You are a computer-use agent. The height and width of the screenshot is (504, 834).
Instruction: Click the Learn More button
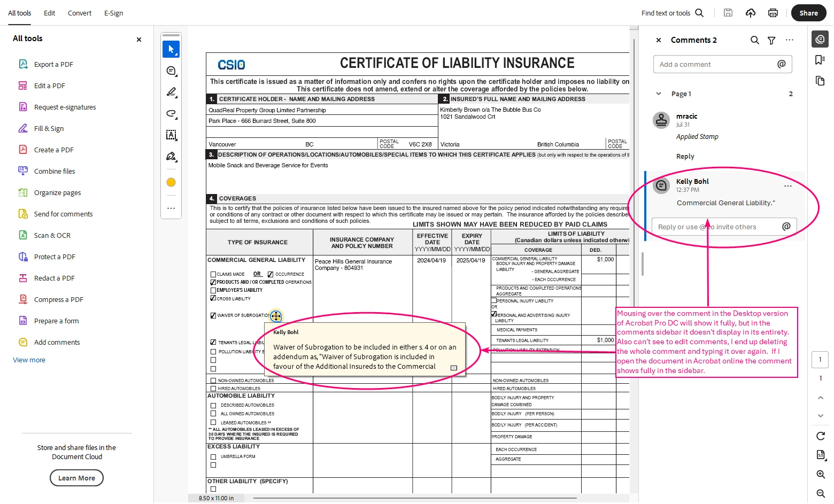76,478
